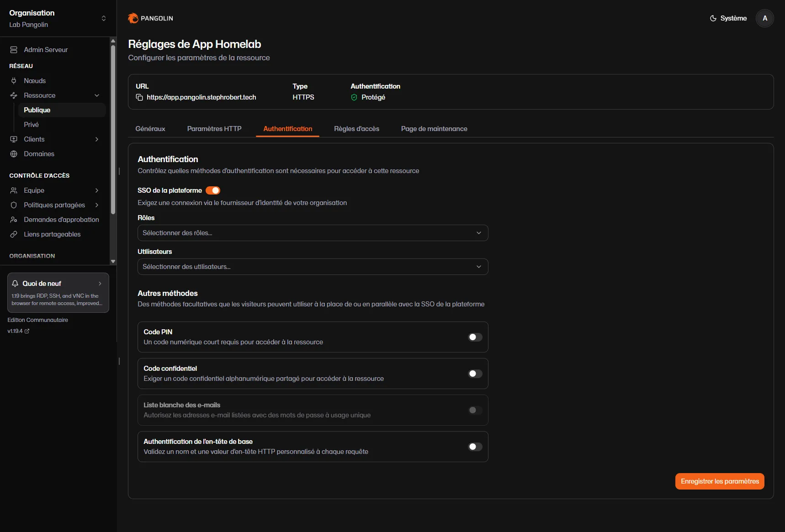
Task: Click the sidebar scrollbar up arrow
Action: [113, 41]
